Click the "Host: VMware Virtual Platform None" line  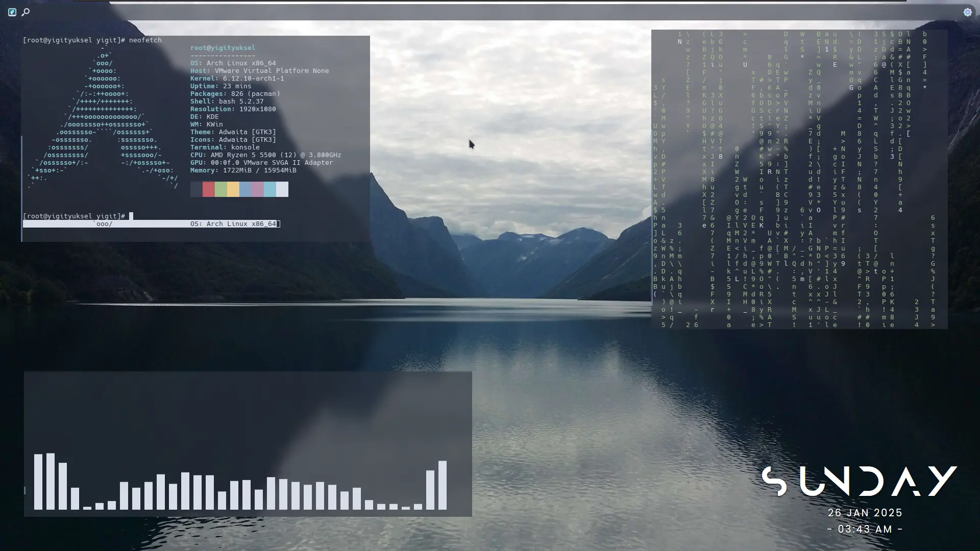tap(260, 71)
